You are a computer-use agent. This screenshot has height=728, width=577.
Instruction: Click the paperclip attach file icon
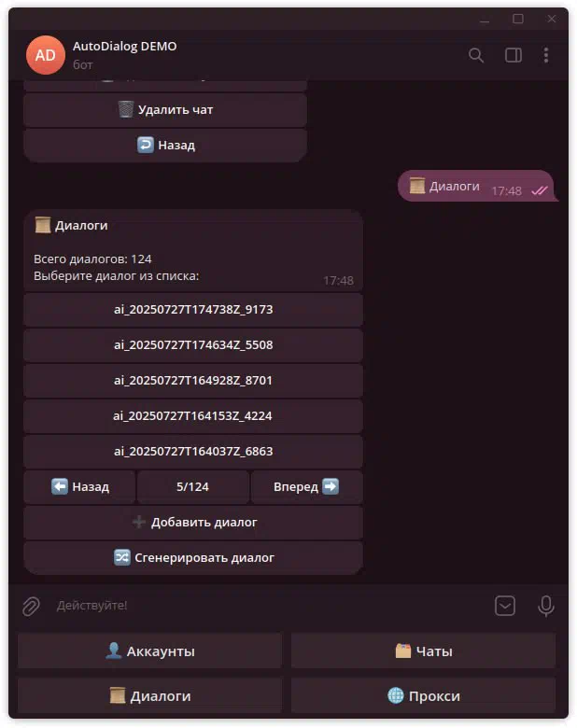click(x=31, y=606)
